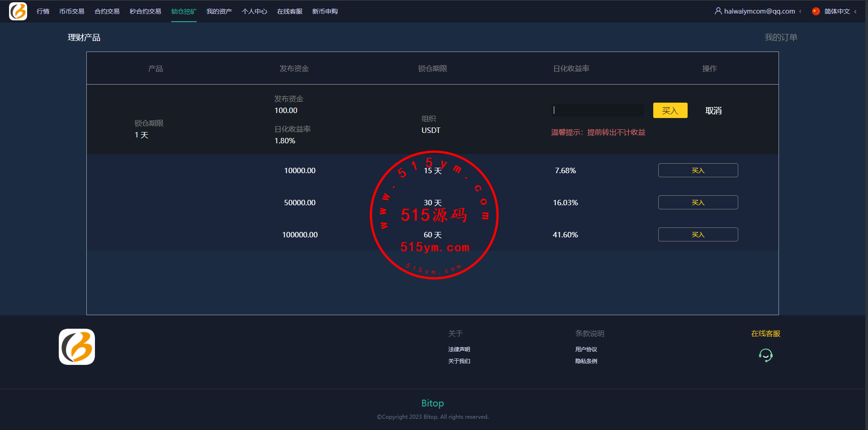Buy the 60 天 product at 41.60%
This screenshot has height=430, width=868.
pos(698,235)
